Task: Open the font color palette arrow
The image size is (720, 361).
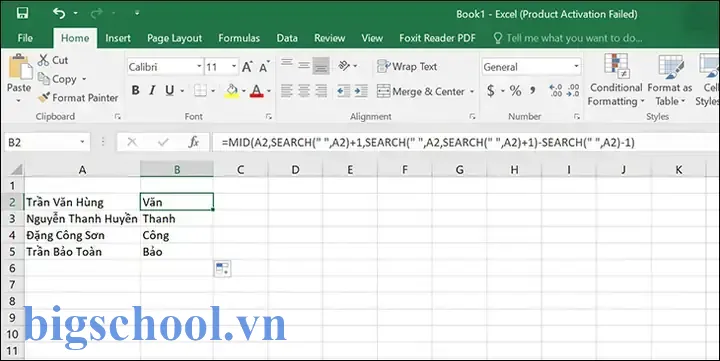Action: (269, 91)
